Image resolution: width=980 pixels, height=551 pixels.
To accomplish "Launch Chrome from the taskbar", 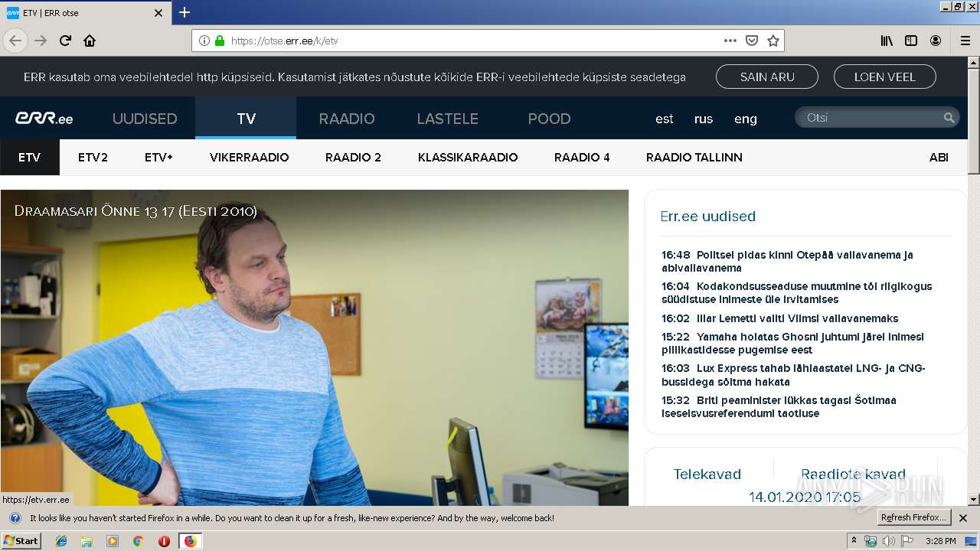I will point(138,541).
